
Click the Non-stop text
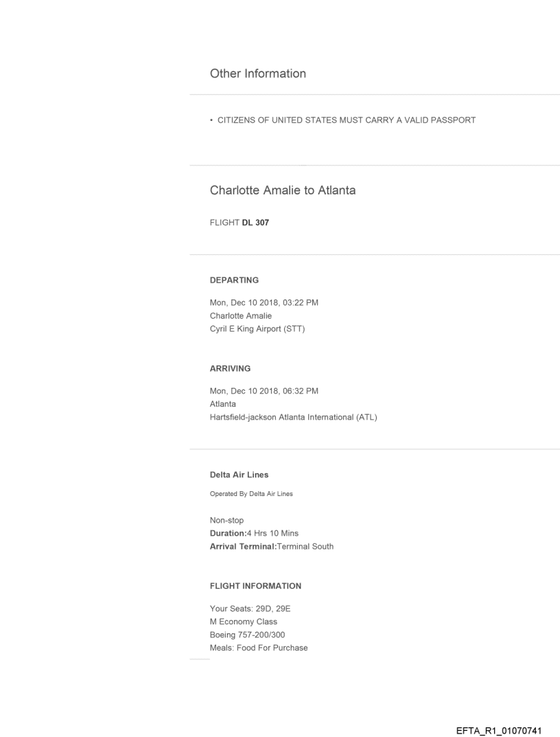226,520
